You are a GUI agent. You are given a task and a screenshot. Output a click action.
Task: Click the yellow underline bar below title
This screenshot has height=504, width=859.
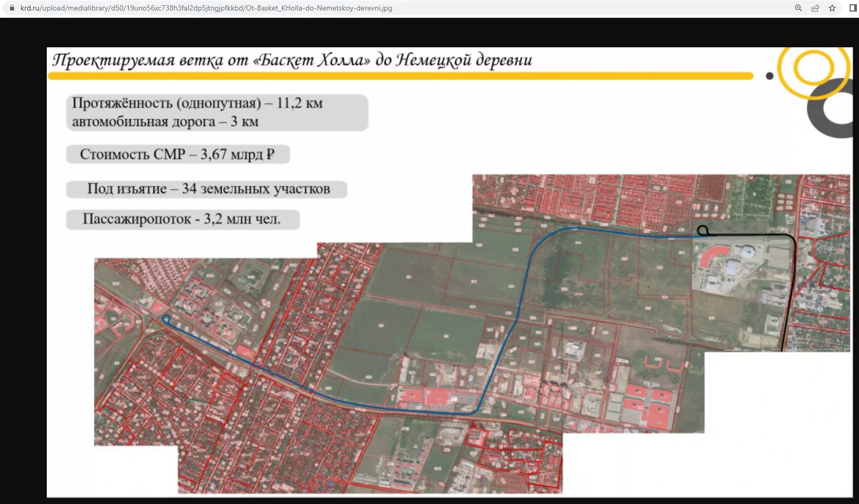click(400, 76)
